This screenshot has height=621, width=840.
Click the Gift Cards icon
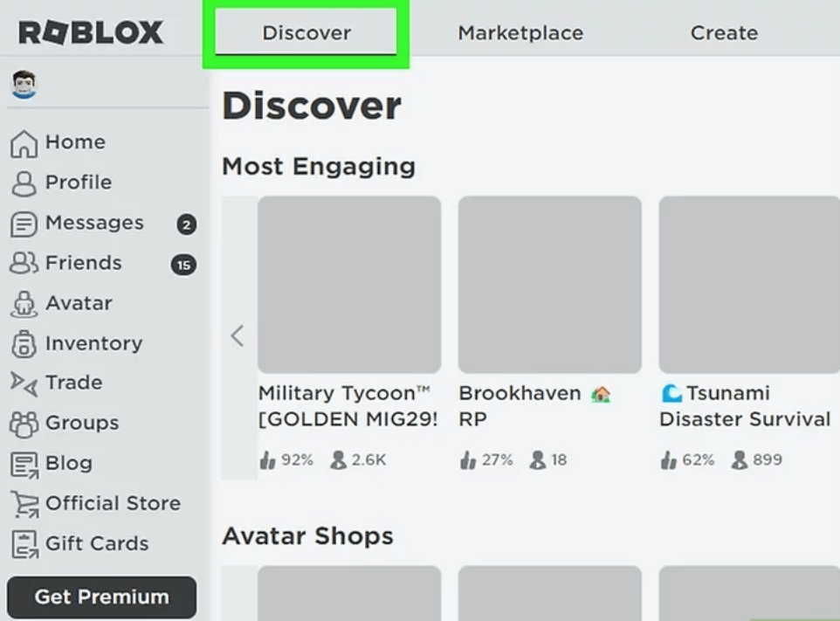point(24,544)
